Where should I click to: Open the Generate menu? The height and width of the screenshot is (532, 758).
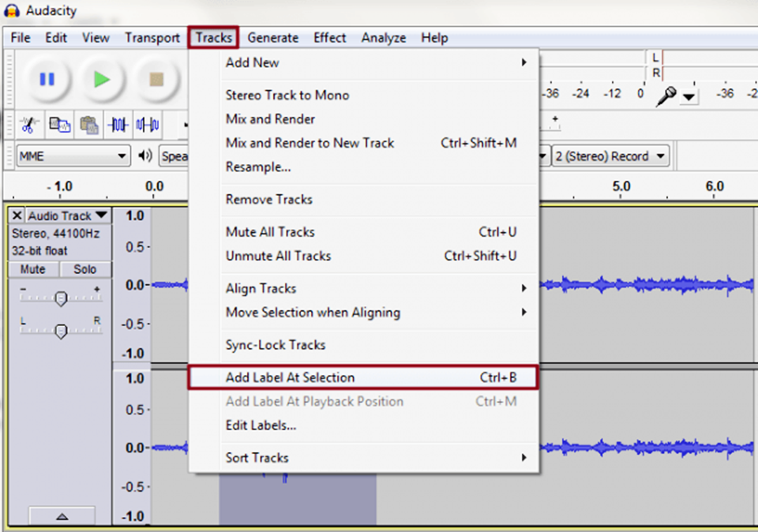pyautogui.click(x=272, y=38)
